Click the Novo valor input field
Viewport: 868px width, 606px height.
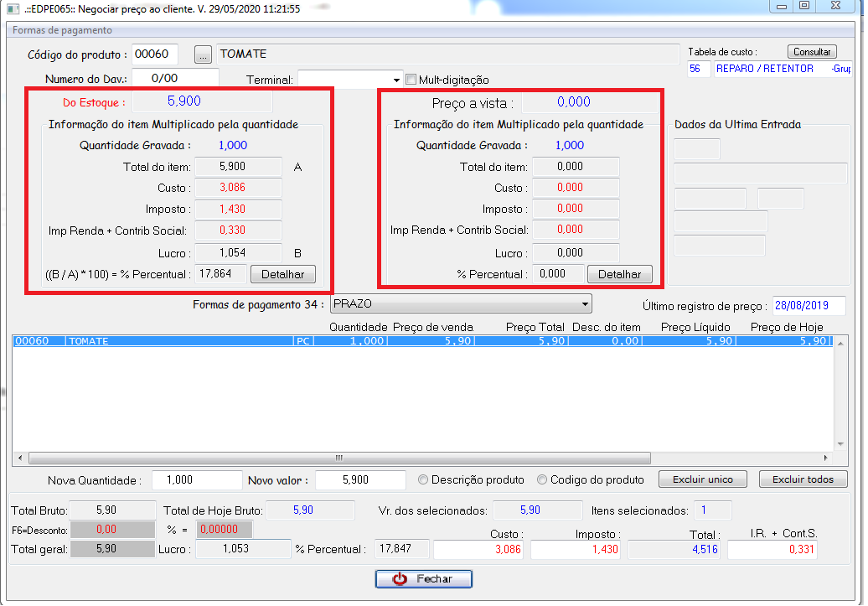pyautogui.click(x=360, y=480)
